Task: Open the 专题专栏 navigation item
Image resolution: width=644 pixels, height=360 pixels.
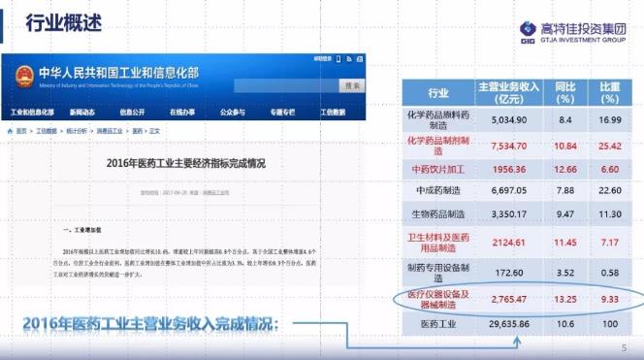Action: point(282,113)
